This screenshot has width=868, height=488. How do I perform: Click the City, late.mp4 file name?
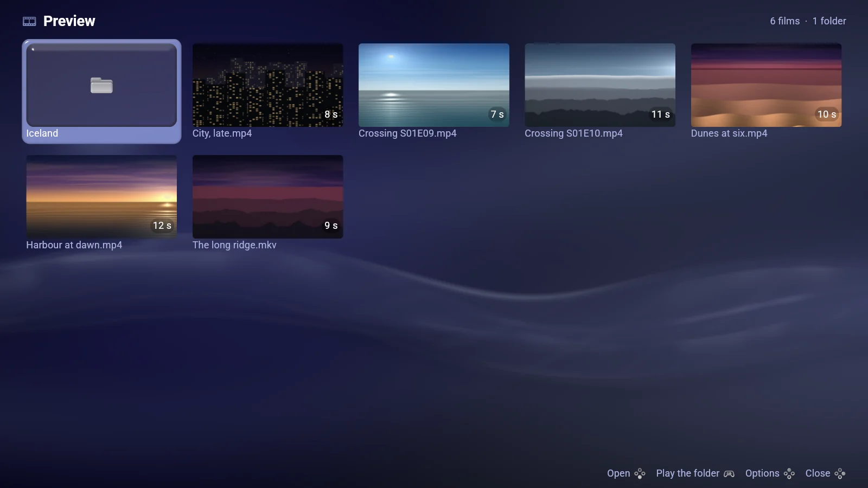pyautogui.click(x=222, y=133)
